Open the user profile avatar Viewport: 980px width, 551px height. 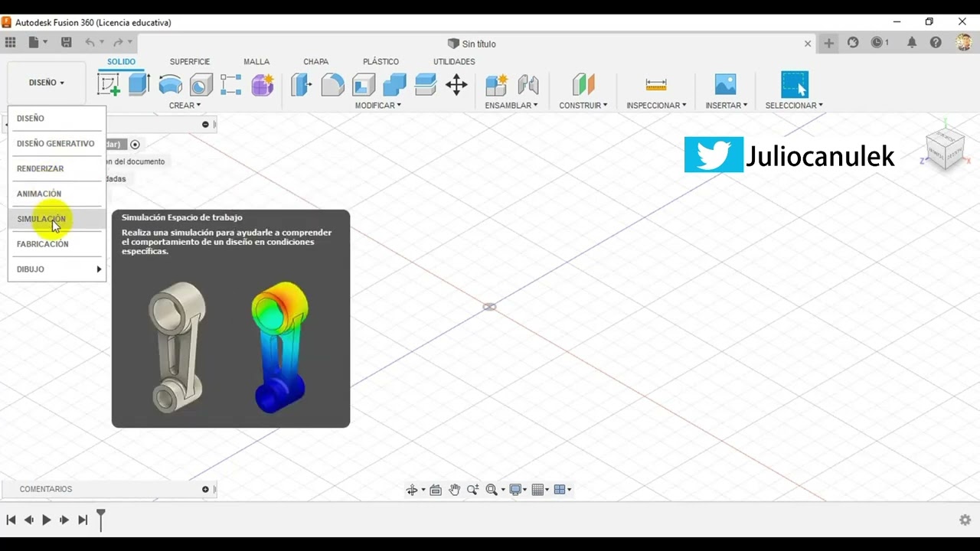click(964, 43)
